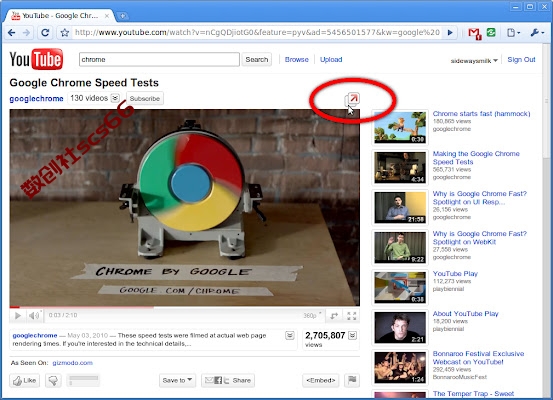Click the 1:24 Bonnaroo thumbnail
This screenshot has width=553, height=400.
tap(400, 367)
